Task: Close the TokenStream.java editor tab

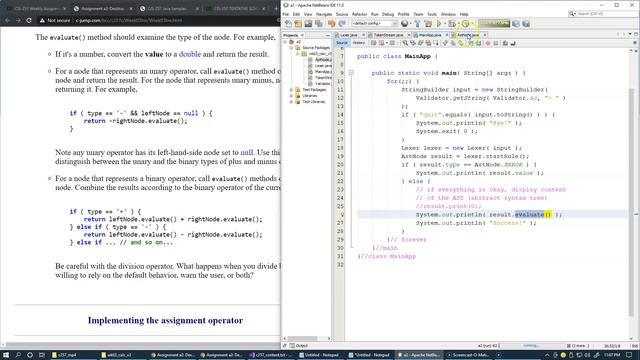Action: tap(409, 35)
